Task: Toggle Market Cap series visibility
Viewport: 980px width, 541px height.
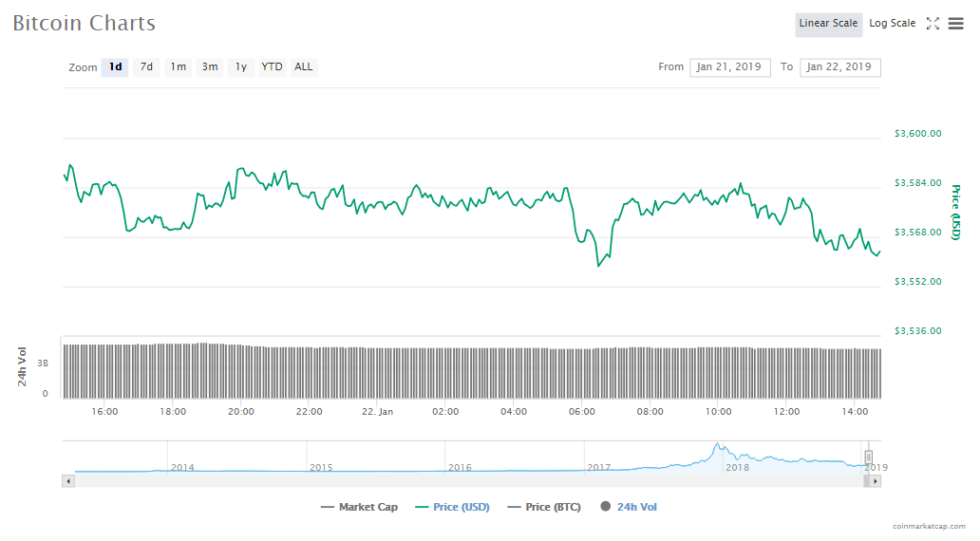Action: pos(359,507)
